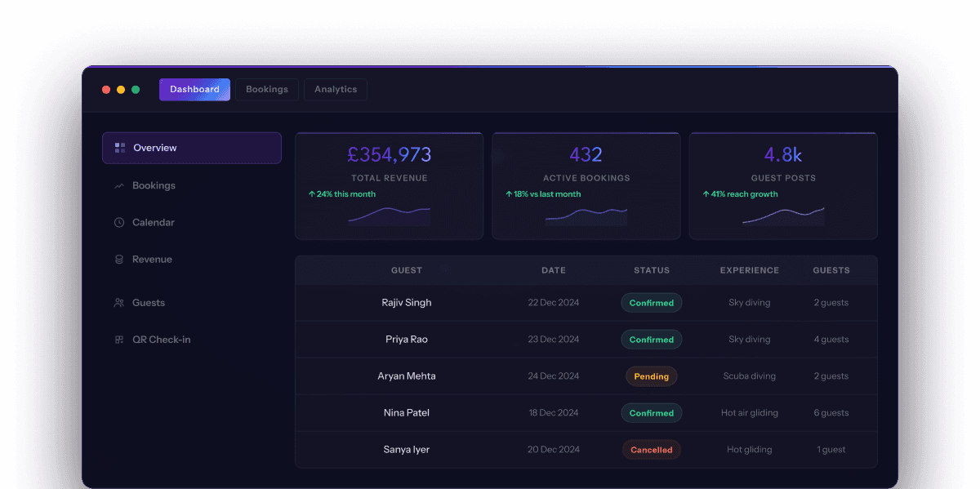Viewport: 980px width, 489px height.
Task: Click the GUESTS column header
Action: 831,270
